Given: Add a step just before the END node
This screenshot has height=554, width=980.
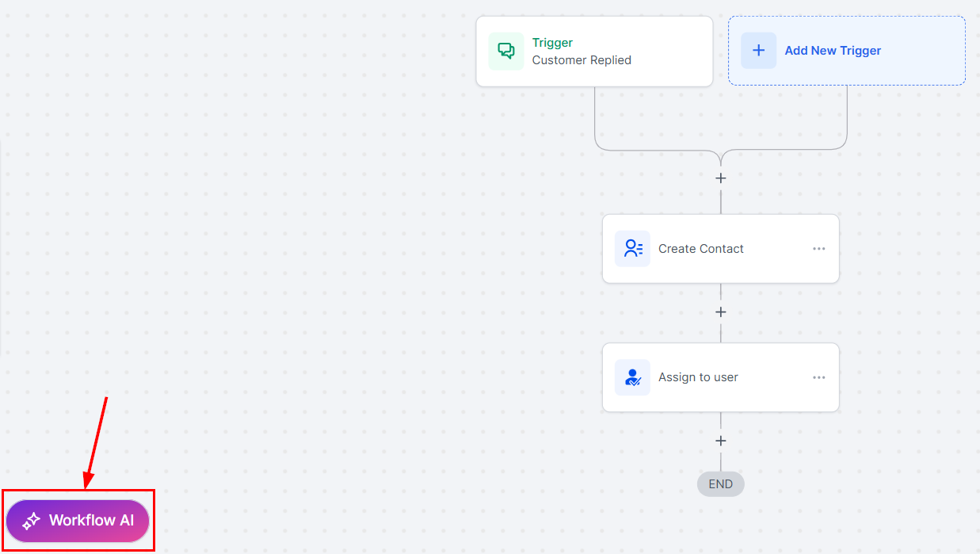Looking at the screenshot, I should pos(720,441).
